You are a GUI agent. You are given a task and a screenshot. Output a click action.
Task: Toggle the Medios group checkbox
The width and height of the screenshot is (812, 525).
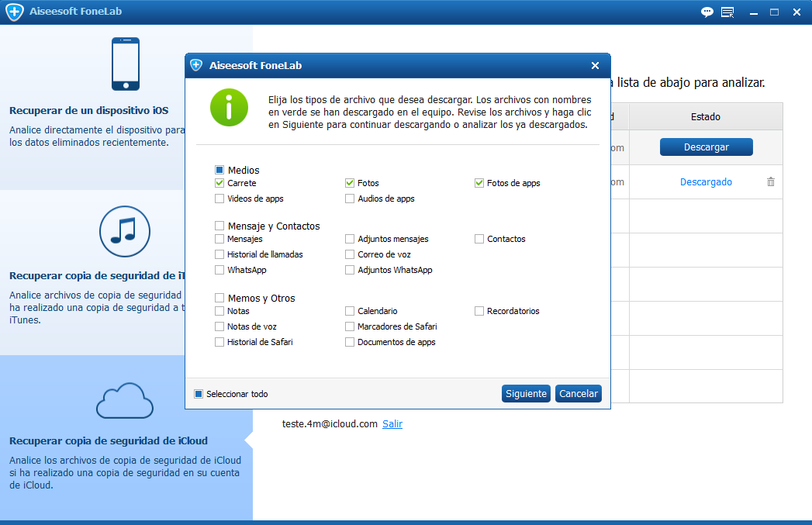coord(219,170)
